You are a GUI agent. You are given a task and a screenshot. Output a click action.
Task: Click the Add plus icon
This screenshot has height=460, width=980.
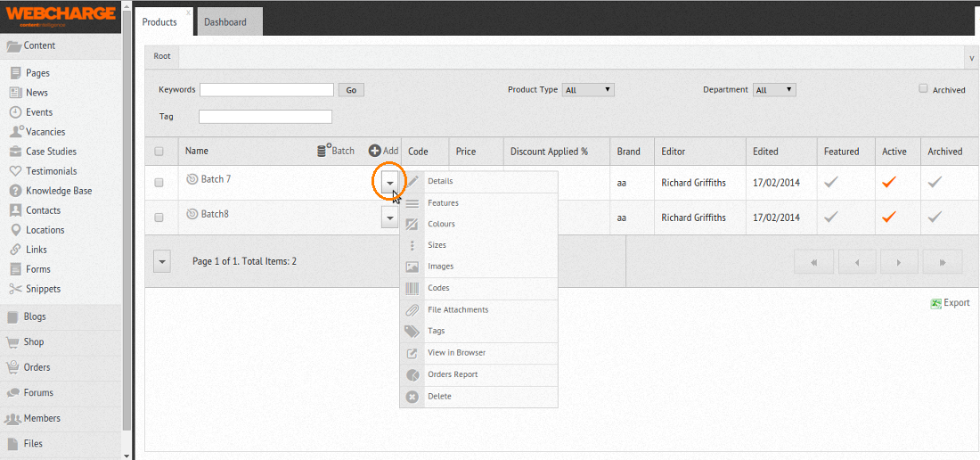coord(375,152)
